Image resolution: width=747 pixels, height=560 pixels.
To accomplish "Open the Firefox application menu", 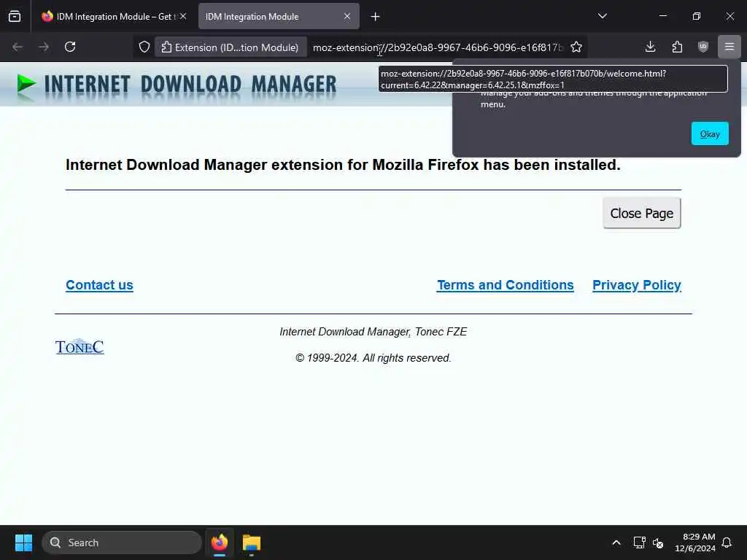I will (x=729, y=47).
